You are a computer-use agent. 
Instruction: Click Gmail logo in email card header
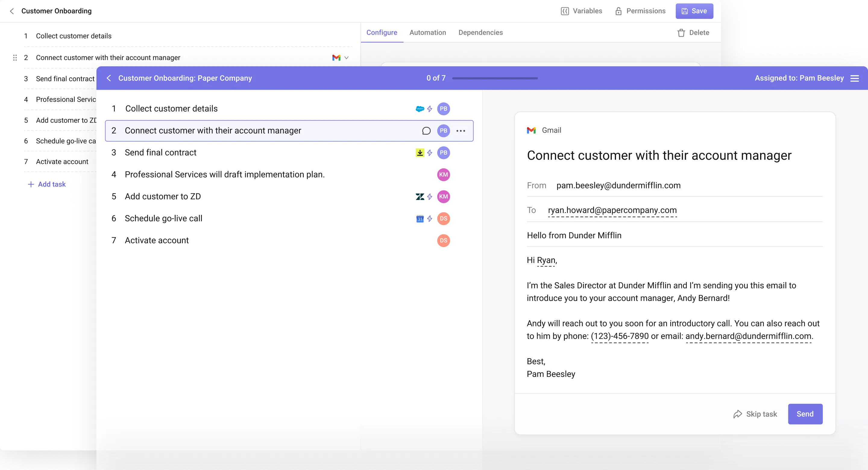click(x=531, y=130)
